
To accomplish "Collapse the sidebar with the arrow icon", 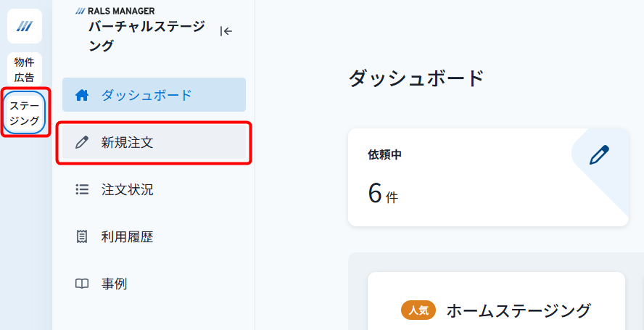I will point(226,31).
